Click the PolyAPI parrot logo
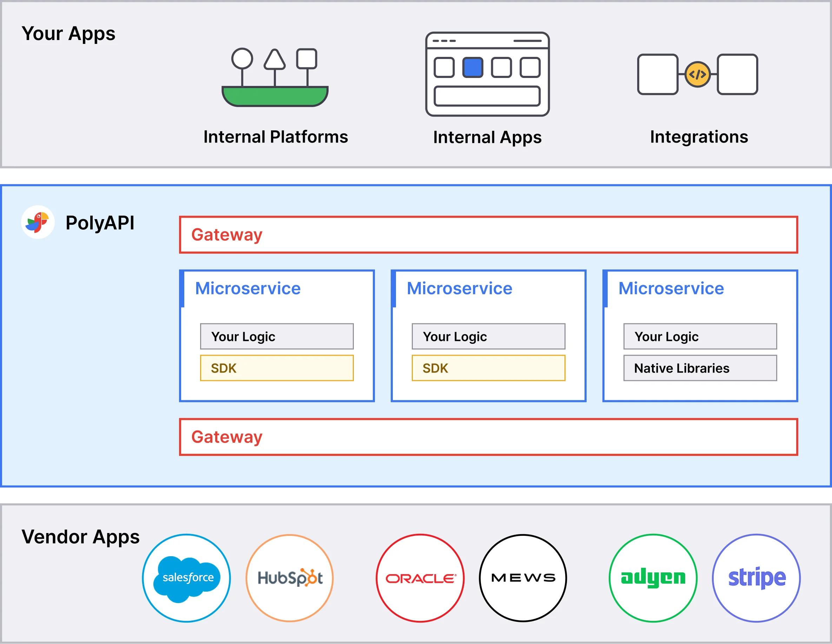This screenshot has width=832, height=644. (38, 222)
